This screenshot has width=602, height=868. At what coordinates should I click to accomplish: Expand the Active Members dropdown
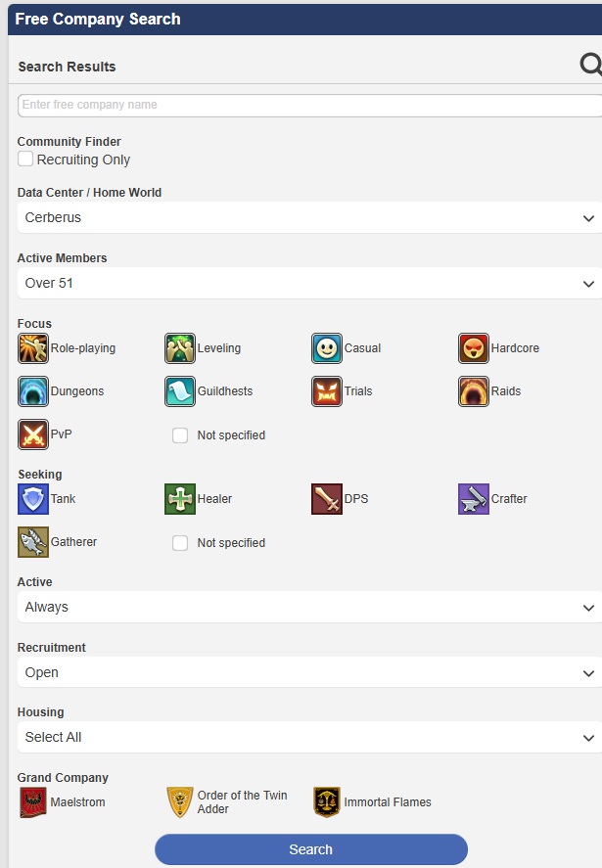[309, 283]
